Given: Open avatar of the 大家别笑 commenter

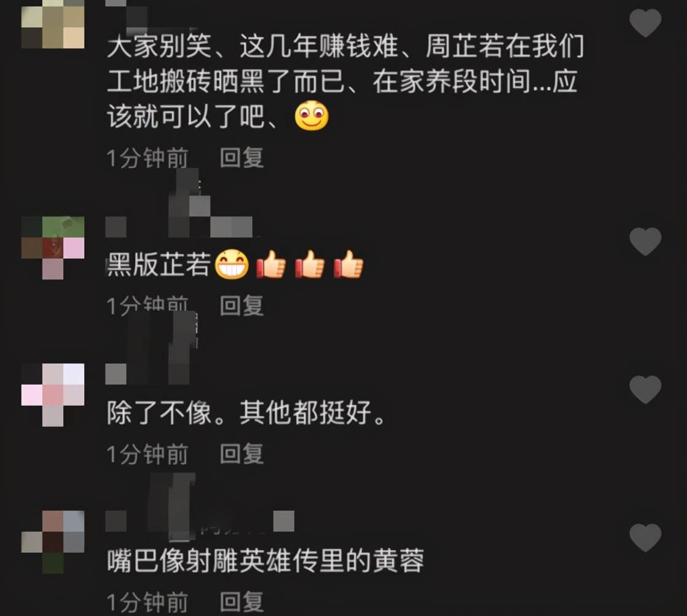Looking at the screenshot, I should click(x=53, y=24).
